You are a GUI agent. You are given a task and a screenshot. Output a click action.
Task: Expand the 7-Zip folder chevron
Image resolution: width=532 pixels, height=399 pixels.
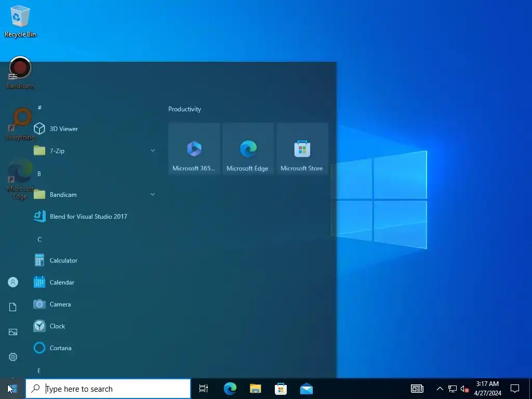click(x=153, y=150)
